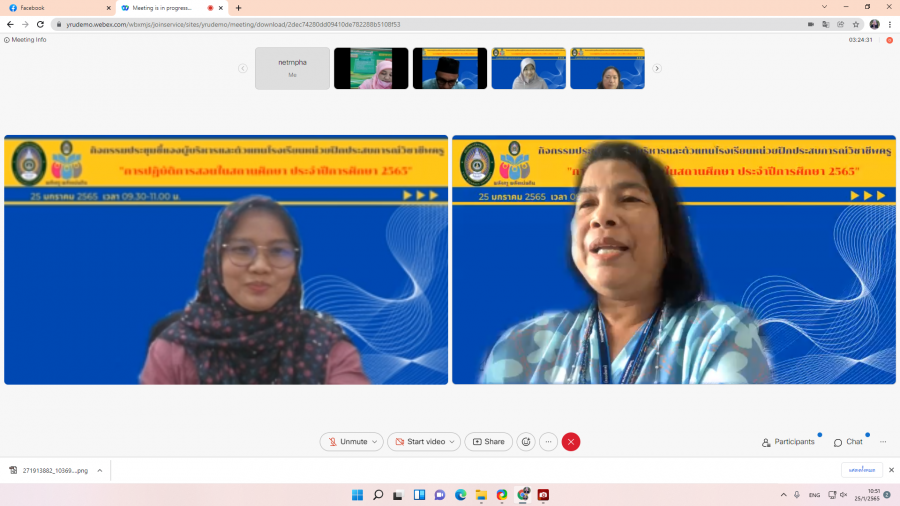Start video camera

pos(418,442)
